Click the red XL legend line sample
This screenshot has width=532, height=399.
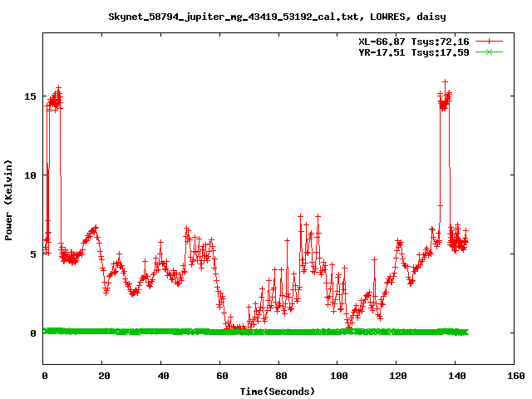click(489, 42)
